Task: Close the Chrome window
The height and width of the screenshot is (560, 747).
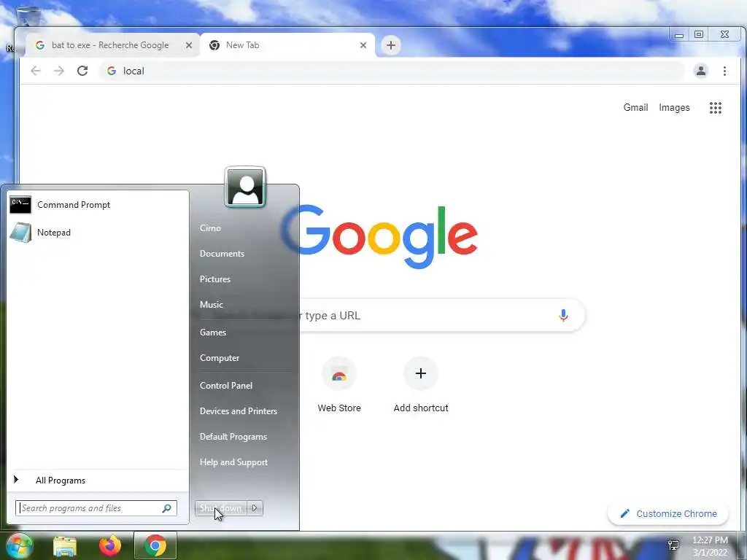Action: tap(724, 35)
